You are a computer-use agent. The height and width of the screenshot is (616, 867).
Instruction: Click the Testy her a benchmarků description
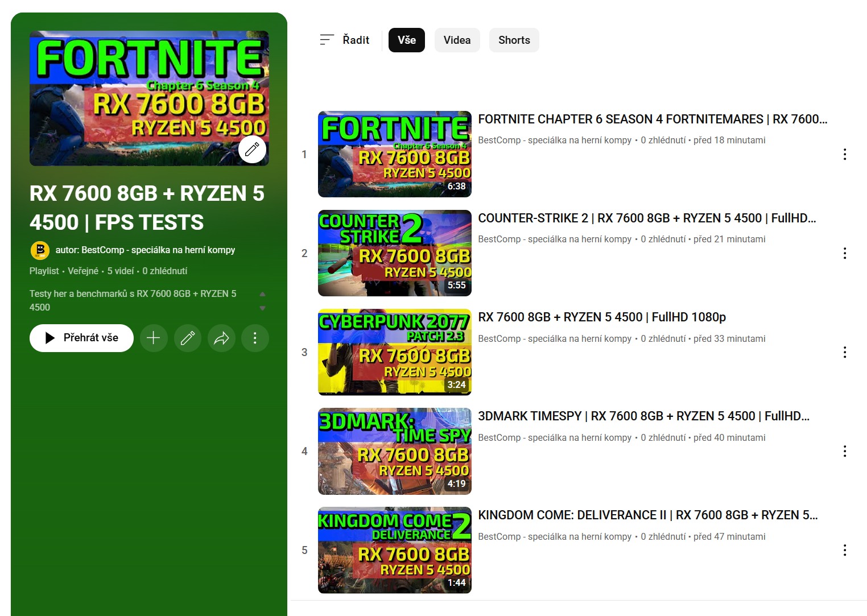coord(133,300)
